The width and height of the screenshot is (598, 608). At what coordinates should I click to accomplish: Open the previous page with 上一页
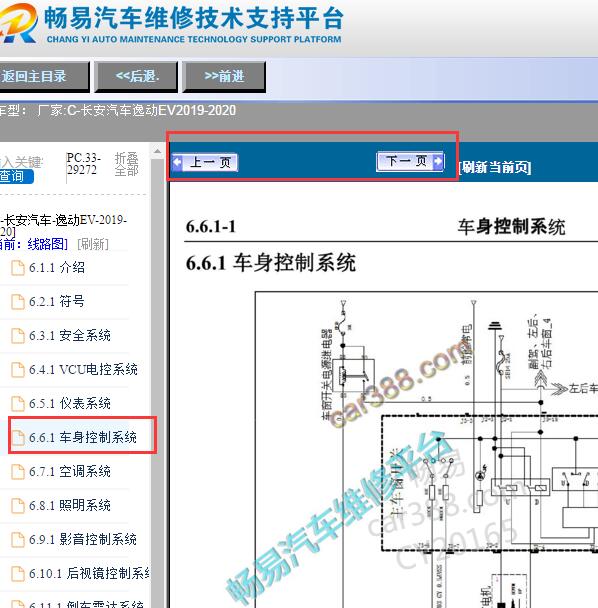coord(205,162)
